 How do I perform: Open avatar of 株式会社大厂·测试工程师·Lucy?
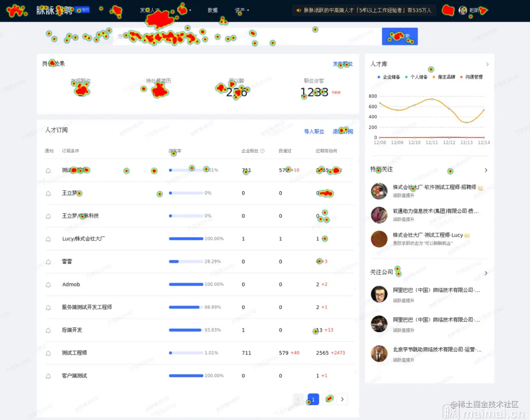379,239
